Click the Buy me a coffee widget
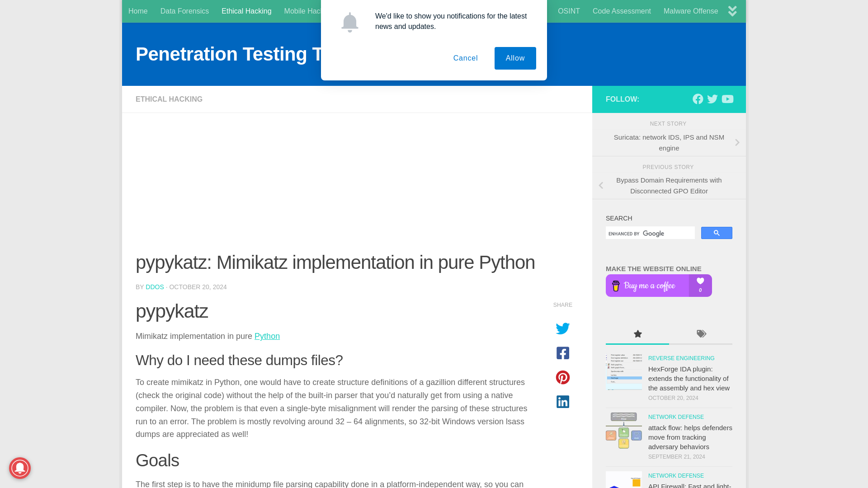This screenshot has width=868, height=488. [659, 286]
